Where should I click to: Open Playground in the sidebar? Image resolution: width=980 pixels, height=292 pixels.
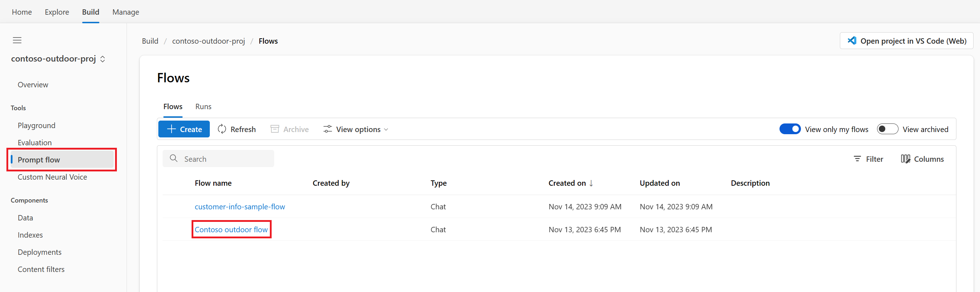pyautogui.click(x=36, y=126)
